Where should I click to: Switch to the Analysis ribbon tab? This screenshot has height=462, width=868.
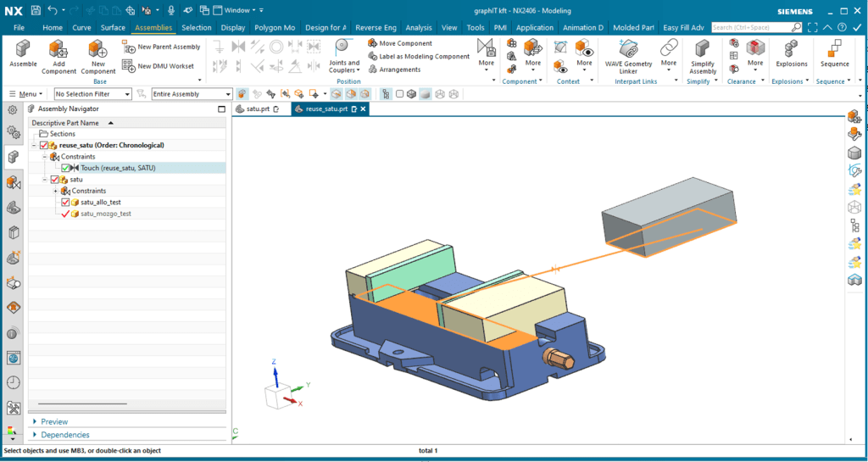(x=418, y=28)
